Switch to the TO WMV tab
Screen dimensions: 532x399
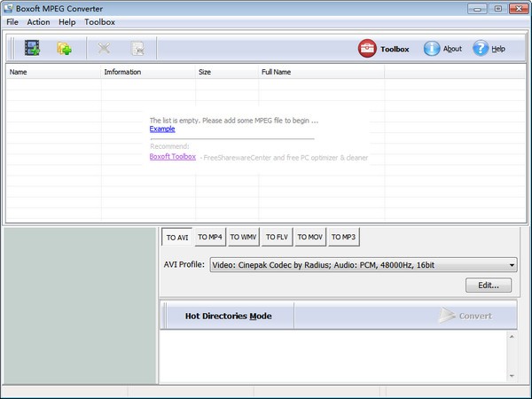pos(243,237)
